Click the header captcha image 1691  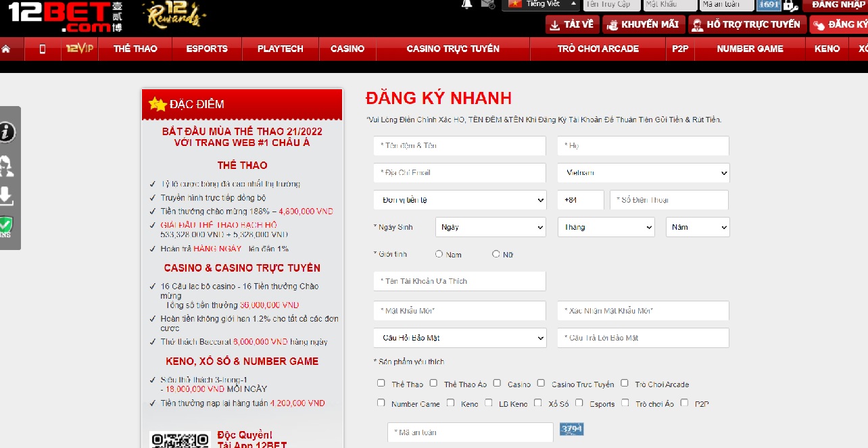[769, 4]
